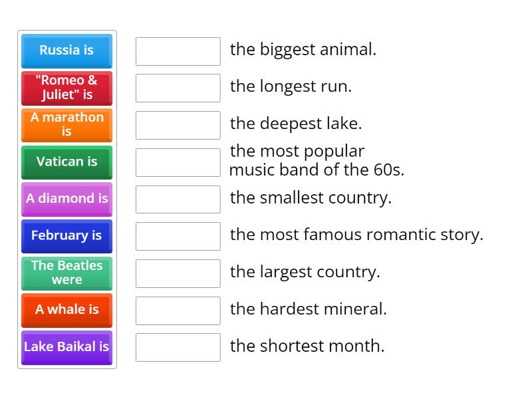Image resolution: width=532 pixels, height=399 pixels.
Task: Click the "A whale is" tile
Action: coord(66,310)
